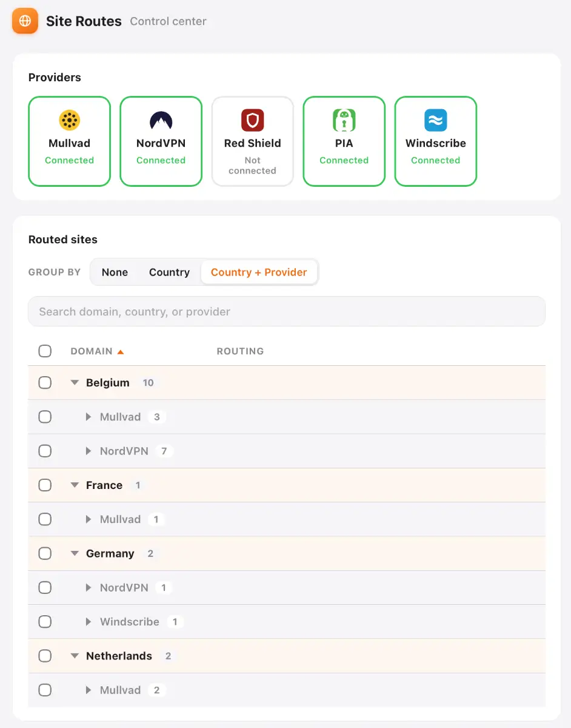
Task: Check the Belgium group checkbox
Action: (x=45, y=383)
